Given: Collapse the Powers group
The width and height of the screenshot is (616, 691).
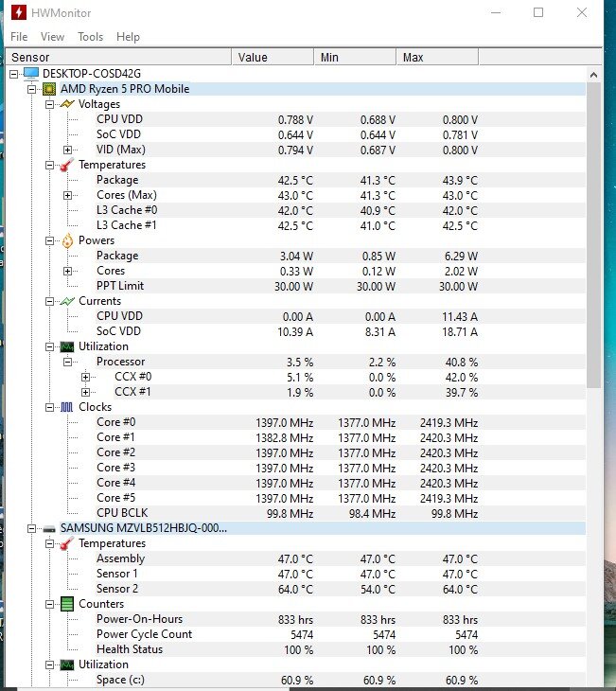Looking at the screenshot, I should [x=50, y=241].
